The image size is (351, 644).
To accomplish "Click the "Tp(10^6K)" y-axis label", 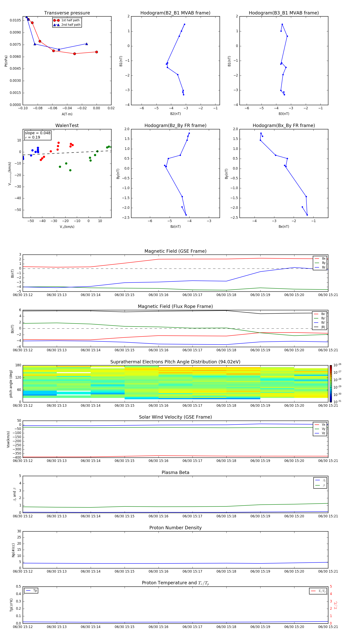I will [11, 605].
